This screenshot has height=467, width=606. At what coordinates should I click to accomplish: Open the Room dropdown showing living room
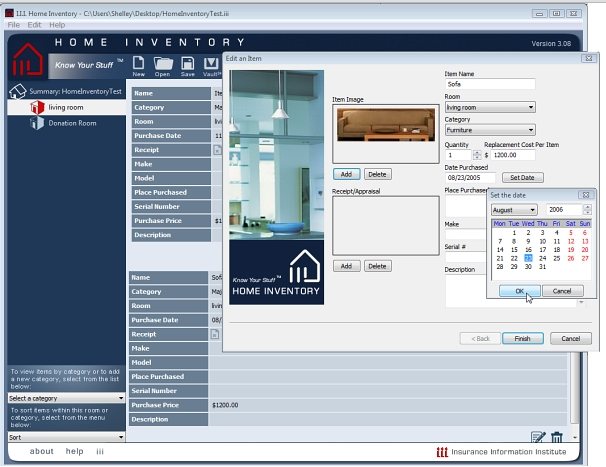point(490,107)
